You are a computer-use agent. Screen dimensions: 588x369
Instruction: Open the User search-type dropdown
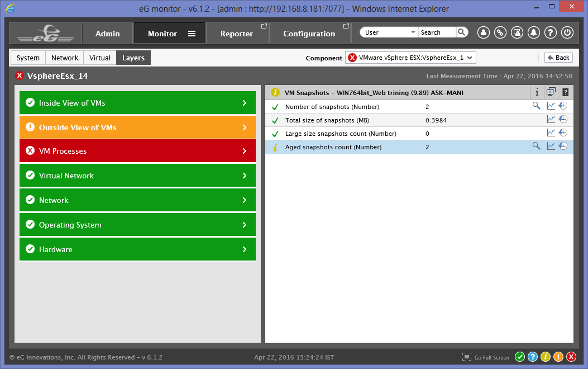(389, 32)
